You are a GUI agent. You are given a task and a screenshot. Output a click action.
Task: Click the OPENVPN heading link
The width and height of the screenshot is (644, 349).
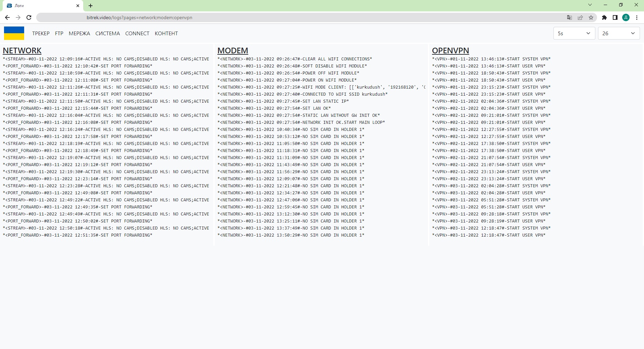click(x=450, y=51)
